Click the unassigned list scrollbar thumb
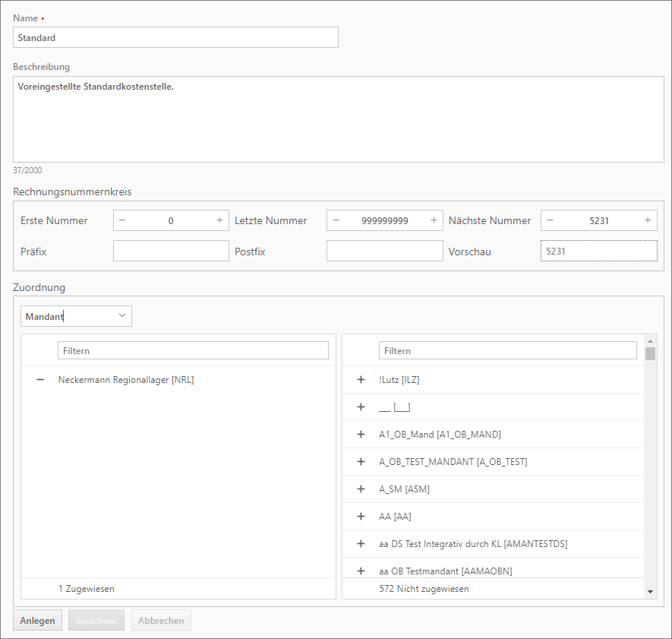This screenshot has width=672, height=639. 650,354
